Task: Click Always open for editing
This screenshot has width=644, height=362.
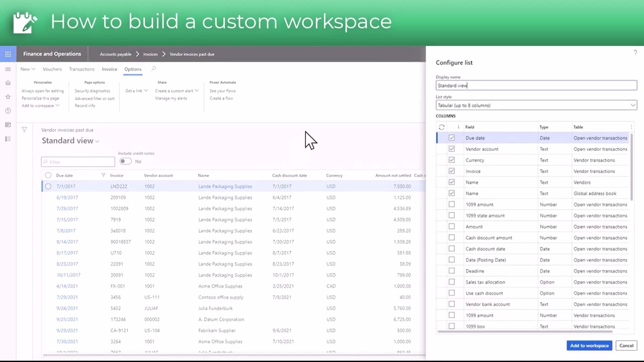Action: (x=43, y=91)
